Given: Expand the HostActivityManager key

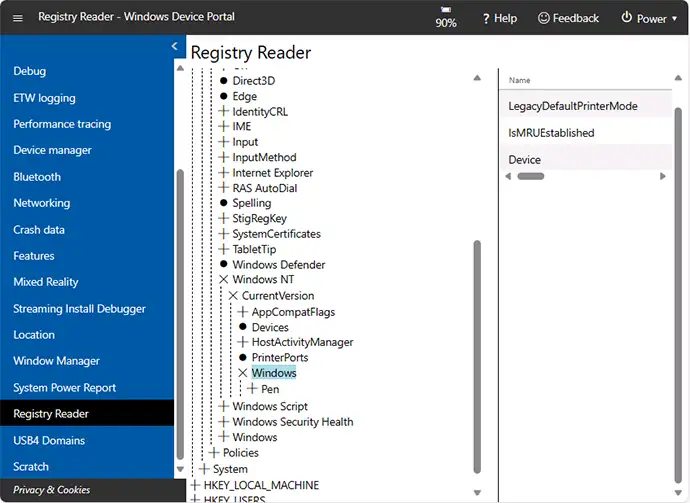Looking at the screenshot, I should (242, 342).
